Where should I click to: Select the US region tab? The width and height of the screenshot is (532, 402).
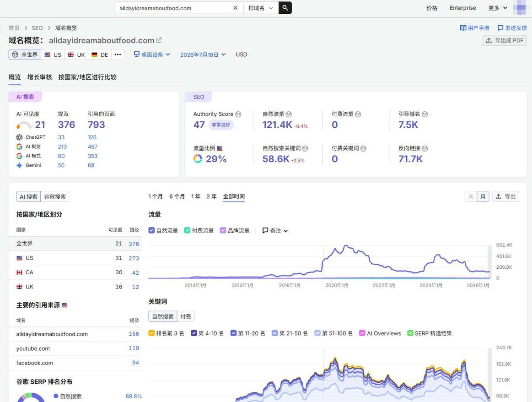[x=53, y=54]
